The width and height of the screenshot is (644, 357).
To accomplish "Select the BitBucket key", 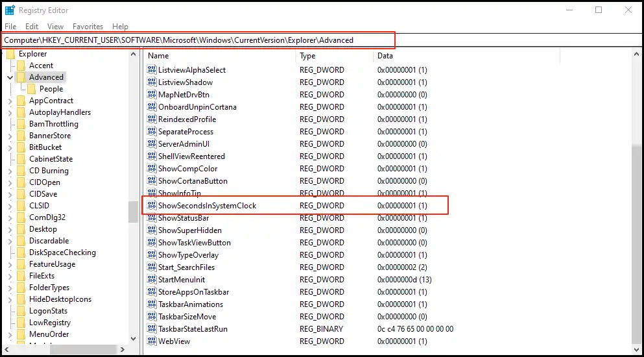I will coord(45,147).
